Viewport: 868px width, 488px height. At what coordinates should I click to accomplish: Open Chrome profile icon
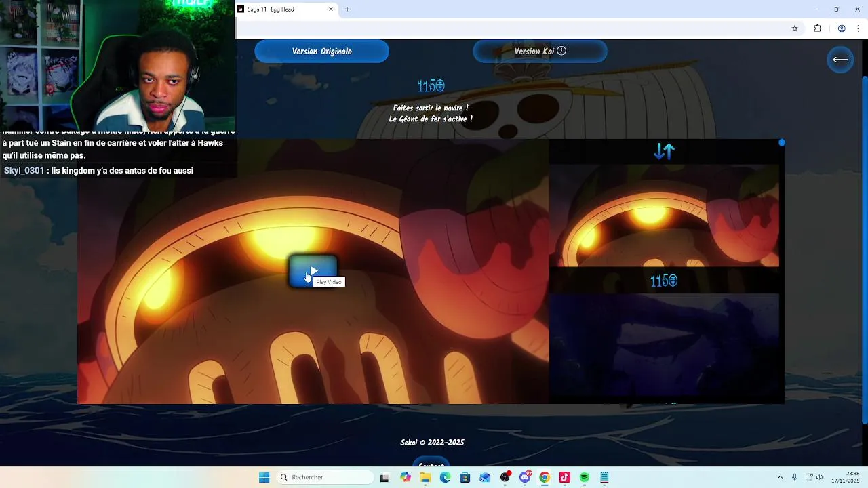coord(842,28)
